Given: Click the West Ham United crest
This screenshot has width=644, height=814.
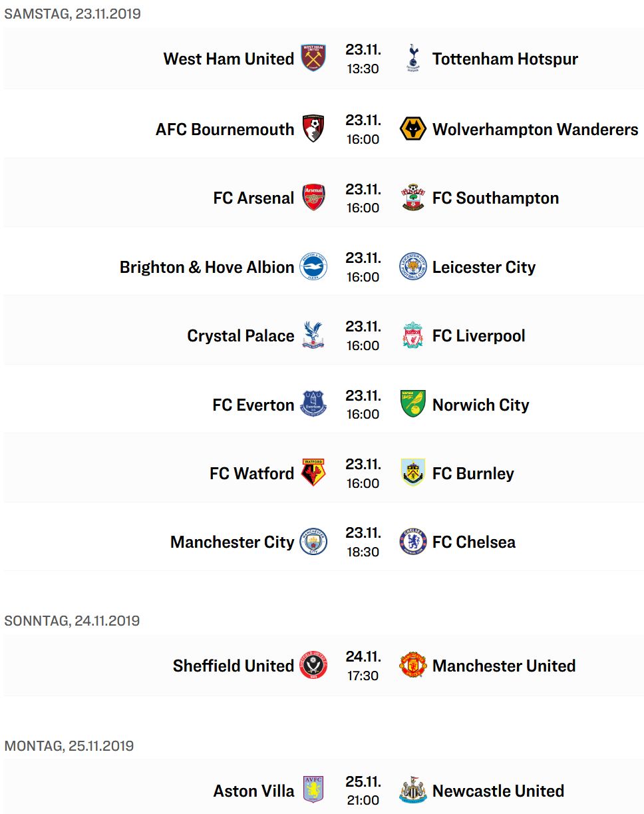Looking at the screenshot, I should click(313, 59).
